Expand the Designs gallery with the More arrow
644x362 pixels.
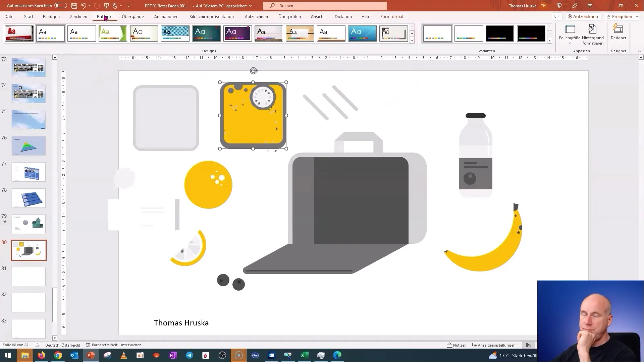(x=412, y=40)
